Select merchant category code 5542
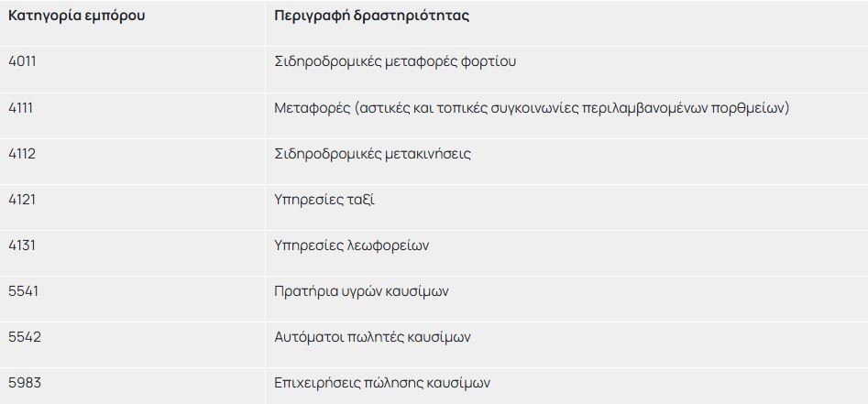The height and width of the screenshot is (404, 868). [x=24, y=336]
